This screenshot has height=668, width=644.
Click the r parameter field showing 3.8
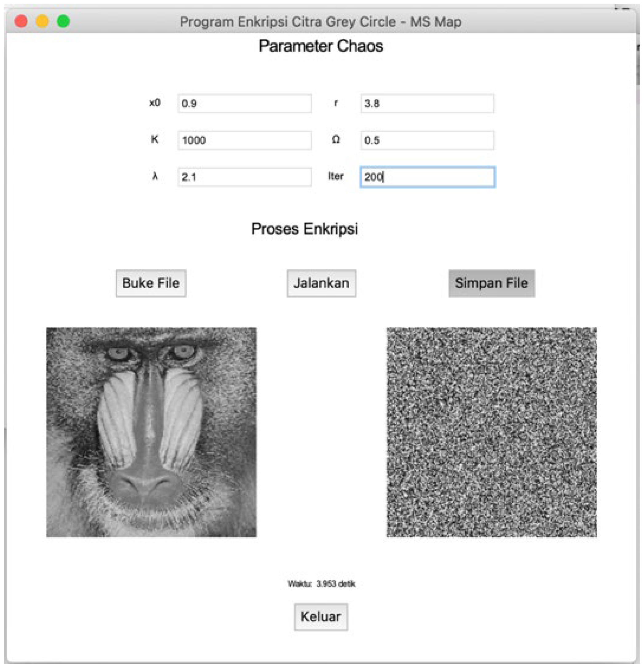[x=427, y=103]
